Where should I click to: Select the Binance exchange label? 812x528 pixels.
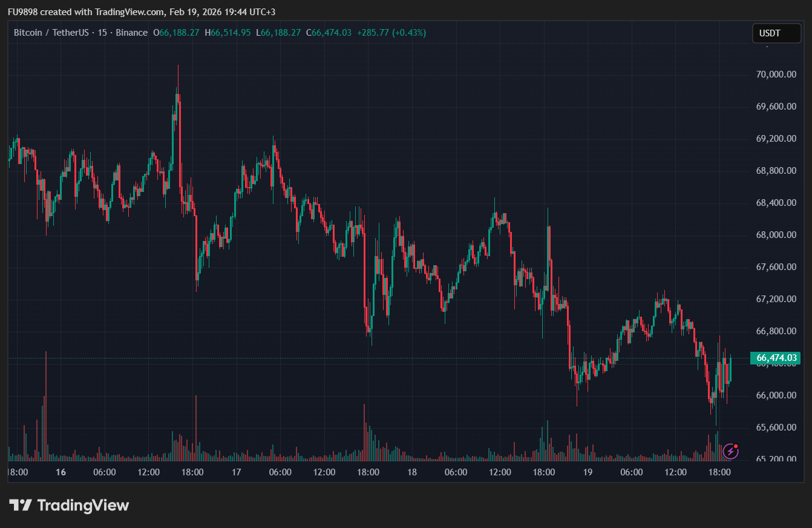[x=131, y=33]
